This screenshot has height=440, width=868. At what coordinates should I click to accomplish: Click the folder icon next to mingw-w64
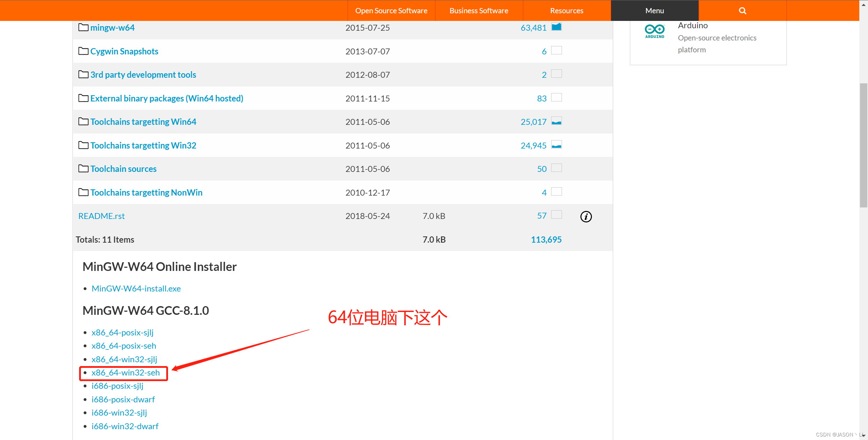pos(83,27)
